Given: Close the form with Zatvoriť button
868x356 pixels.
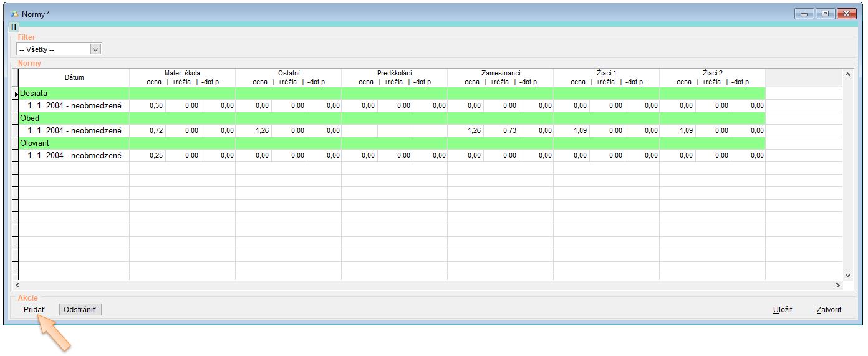Looking at the screenshot, I should point(829,310).
